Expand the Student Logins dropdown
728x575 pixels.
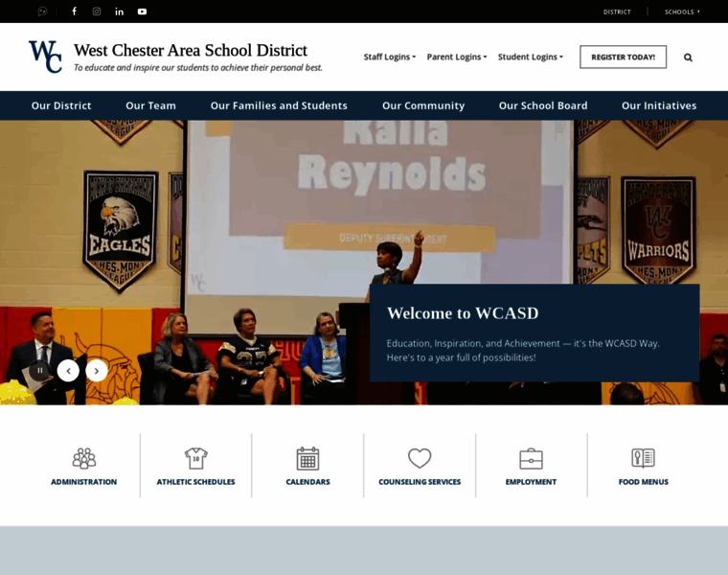click(x=531, y=57)
